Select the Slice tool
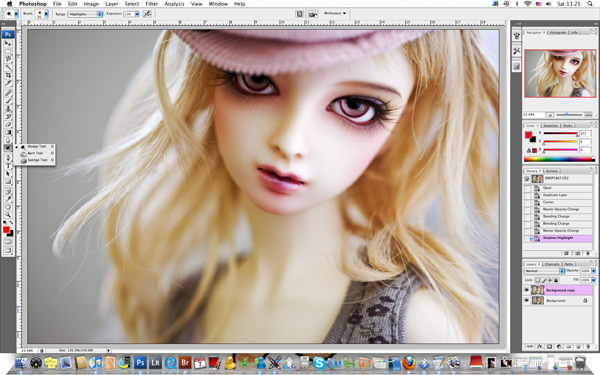600x375 pixels. tap(8, 83)
